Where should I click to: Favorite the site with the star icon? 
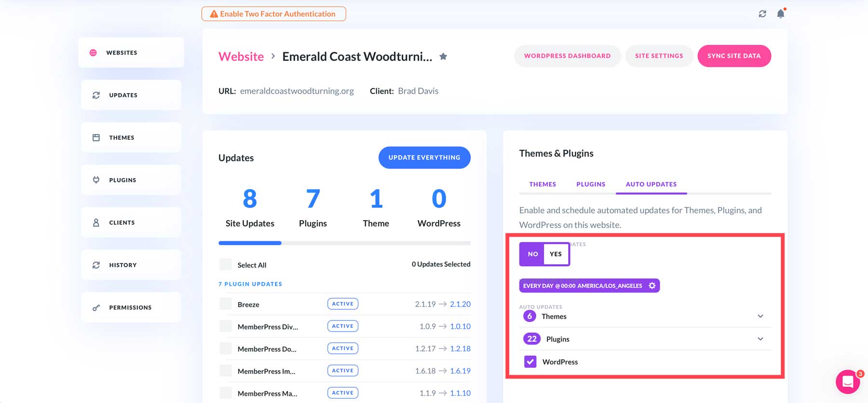point(443,56)
